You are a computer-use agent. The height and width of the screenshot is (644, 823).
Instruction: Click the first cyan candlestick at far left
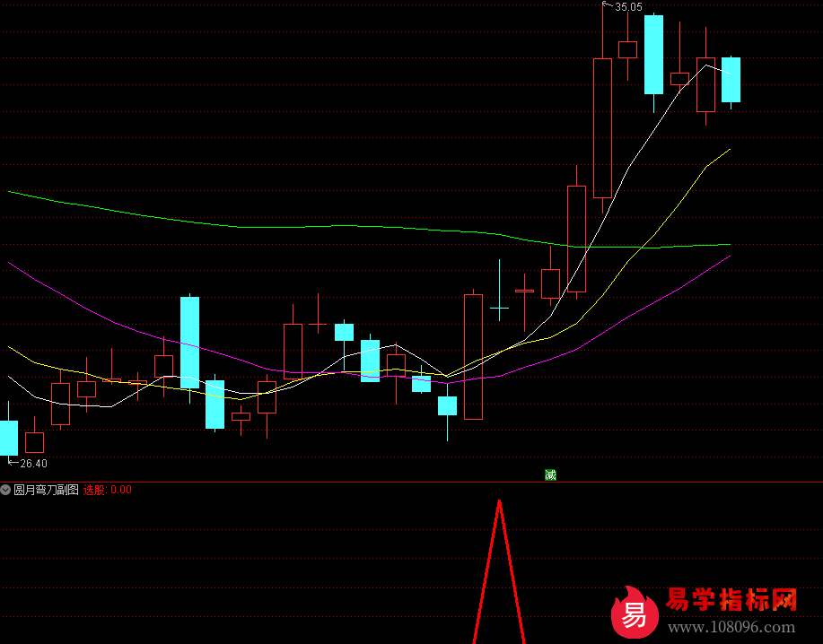point(8,438)
